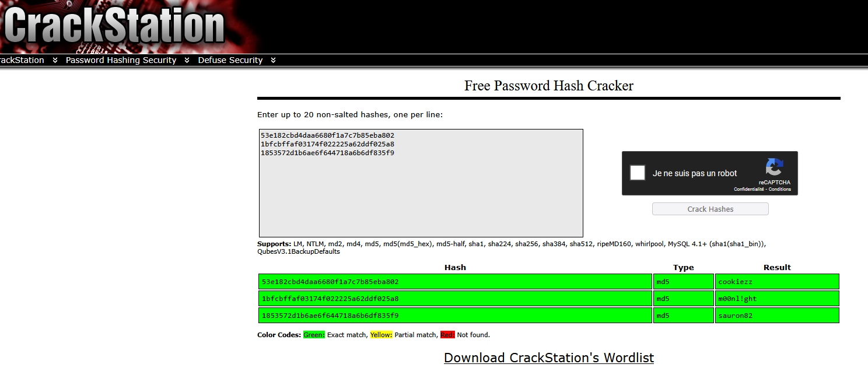Click the reCAPTCHA logo icon
Viewport: 868px width, 371px height.
coord(774,168)
